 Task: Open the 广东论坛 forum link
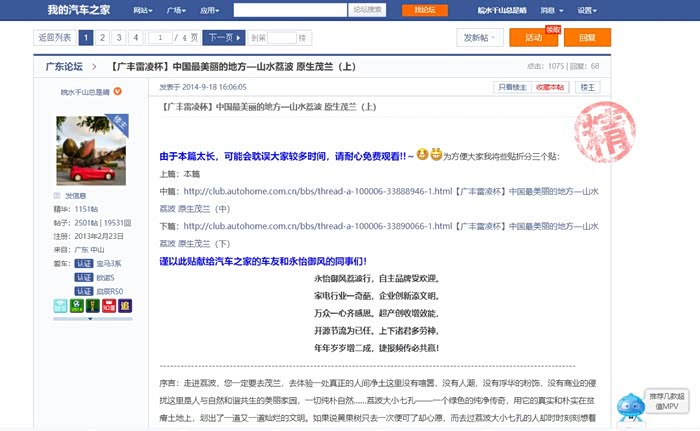(x=63, y=67)
